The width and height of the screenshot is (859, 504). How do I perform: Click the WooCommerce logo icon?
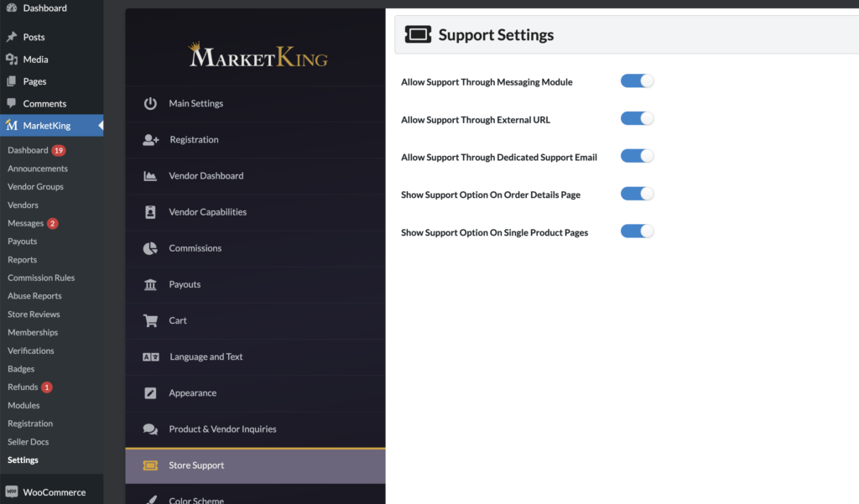tap(12, 491)
